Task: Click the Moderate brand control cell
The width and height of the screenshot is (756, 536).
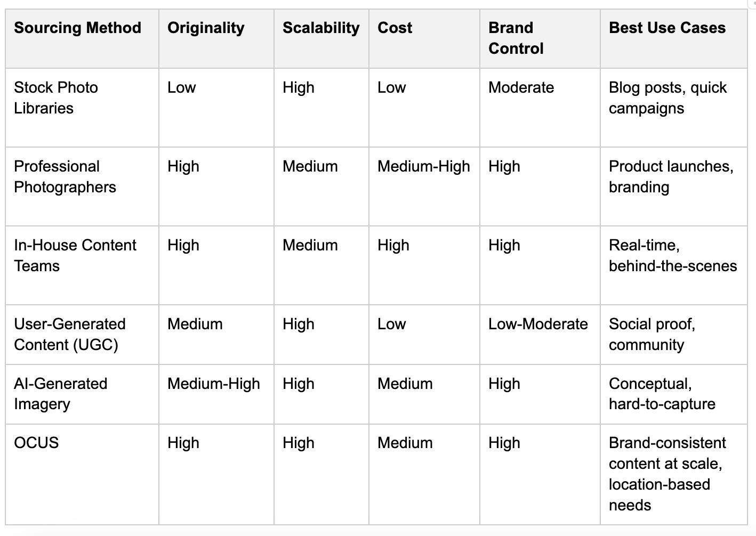Action: 521,87
